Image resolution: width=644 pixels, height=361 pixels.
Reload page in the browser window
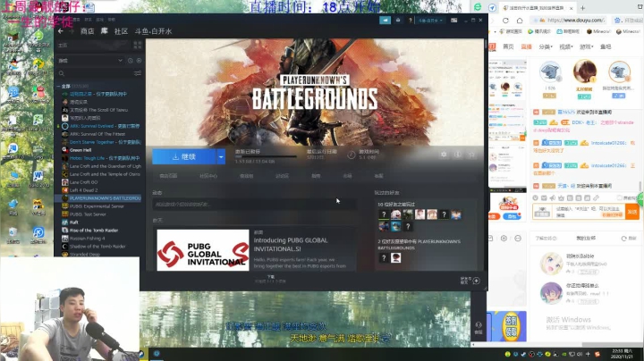pos(505,21)
